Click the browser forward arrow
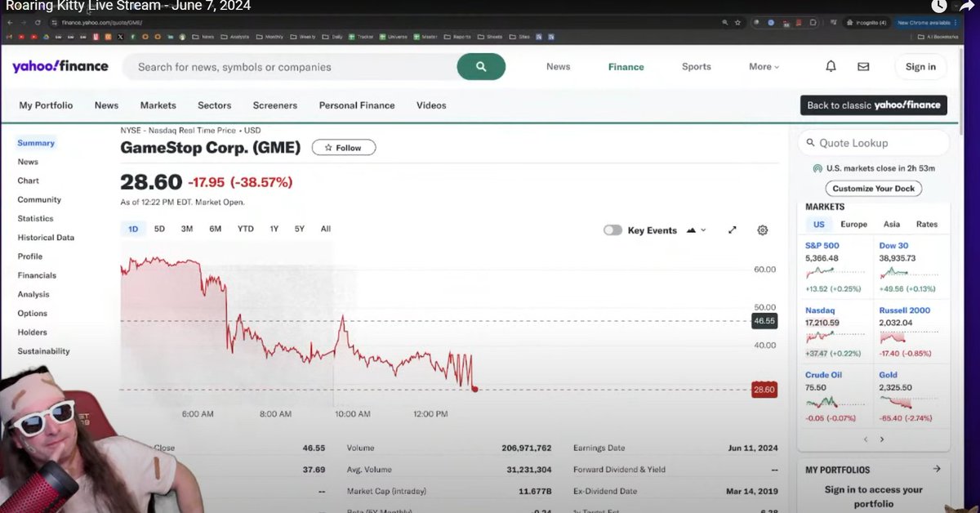Image resolution: width=980 pixels, height=513 pixels. click(24, 23)
